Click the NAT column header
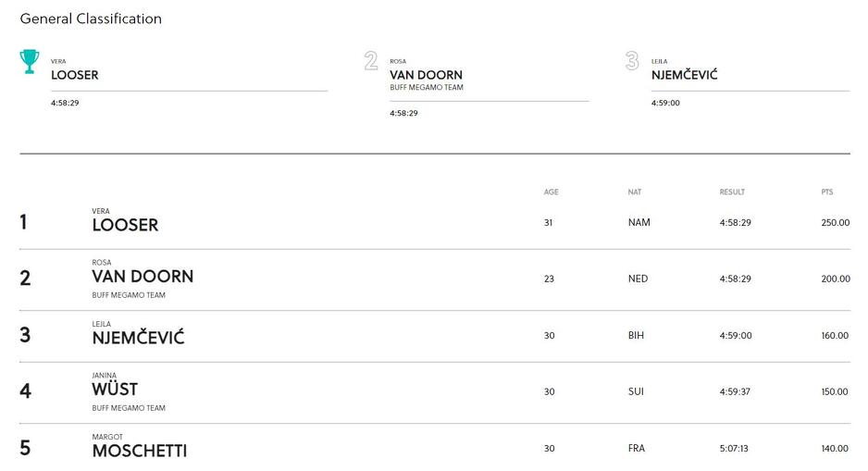This screenshot has width=868, height=471. click(x=635, y=192)
